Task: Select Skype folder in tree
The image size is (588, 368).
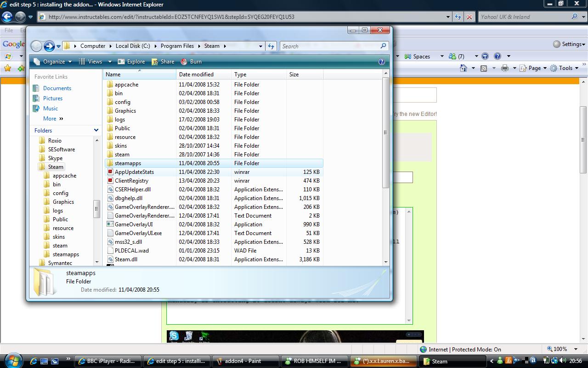Action: 55,158
